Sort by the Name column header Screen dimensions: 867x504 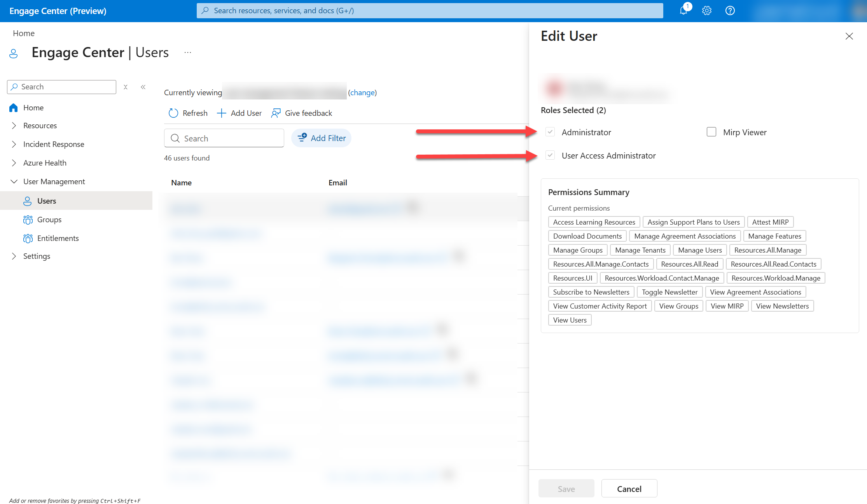[x=181, y=183]
